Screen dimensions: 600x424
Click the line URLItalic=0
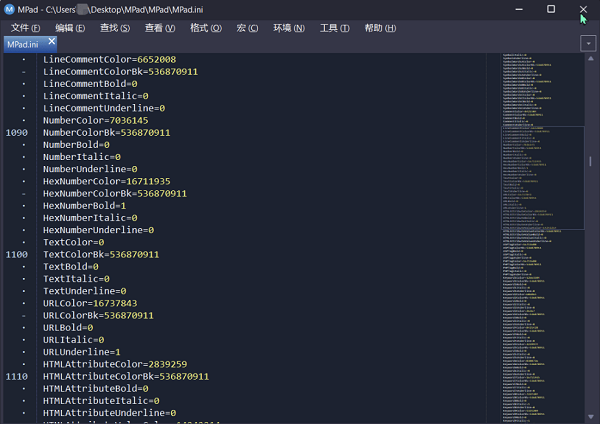(73, 340)
